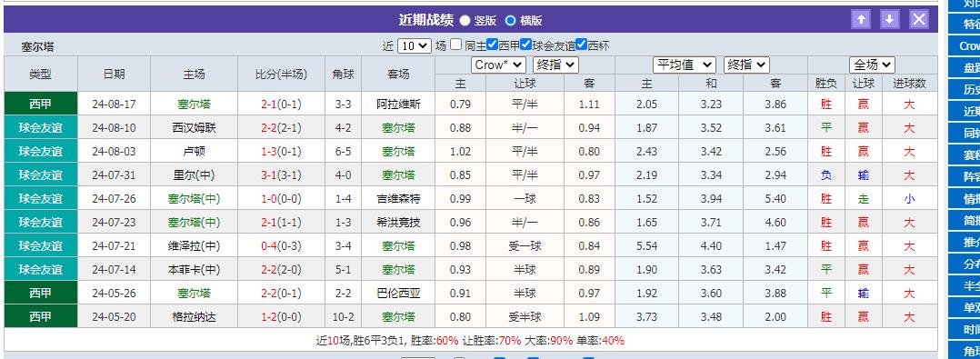Click the score 1-3(0-1)

281,152
